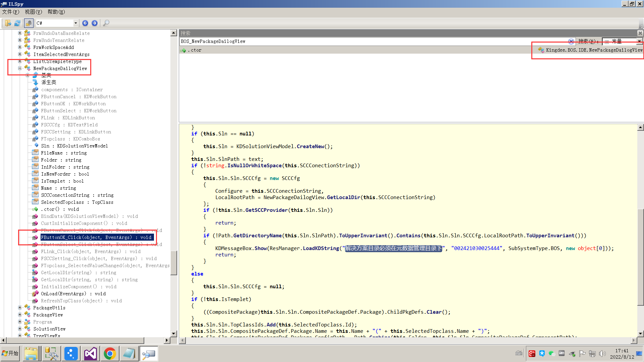644x362 pixels.
Task: Collapse the NewPackageDailogView tree node
Action: click(20, 68)
